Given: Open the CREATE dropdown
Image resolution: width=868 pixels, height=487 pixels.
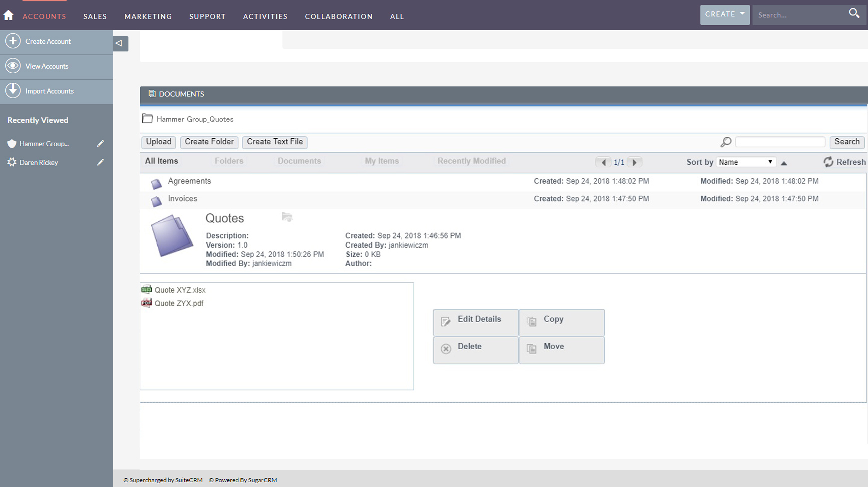Looking at the screenshot, I should [x=725, y=15].
